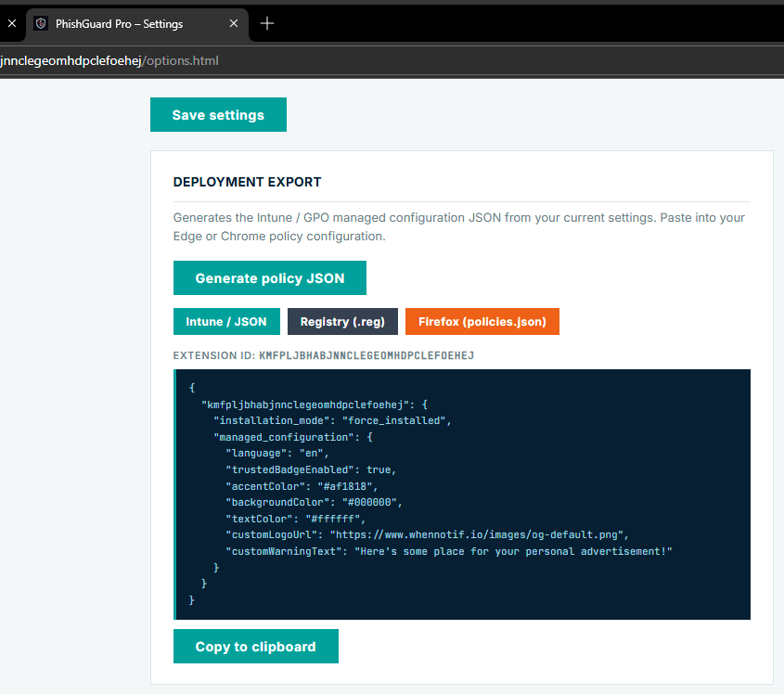Click the customLogoUrl whennotif.io URL line
The height and width of the screenshot is (694, 784).
427,534
